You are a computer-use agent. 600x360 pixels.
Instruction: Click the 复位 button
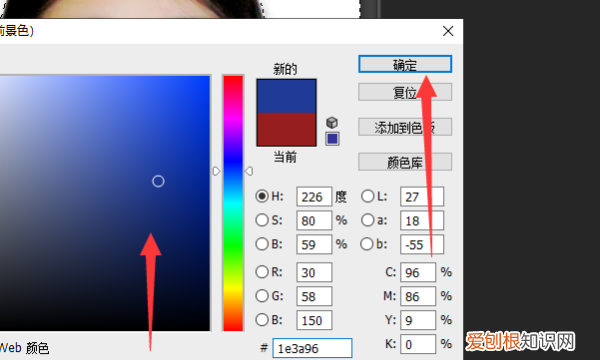(x=405, y=92)
